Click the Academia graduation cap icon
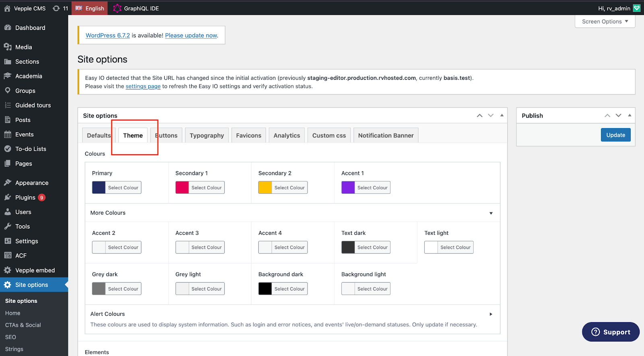Viewport: 644px width, 356px height. [8, 76]
